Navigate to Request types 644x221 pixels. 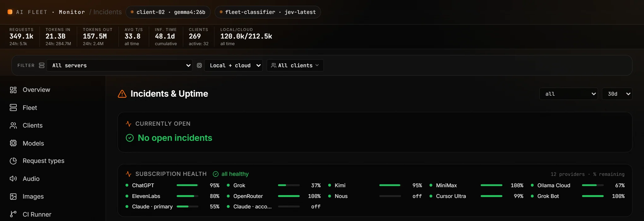pos(44,161)
